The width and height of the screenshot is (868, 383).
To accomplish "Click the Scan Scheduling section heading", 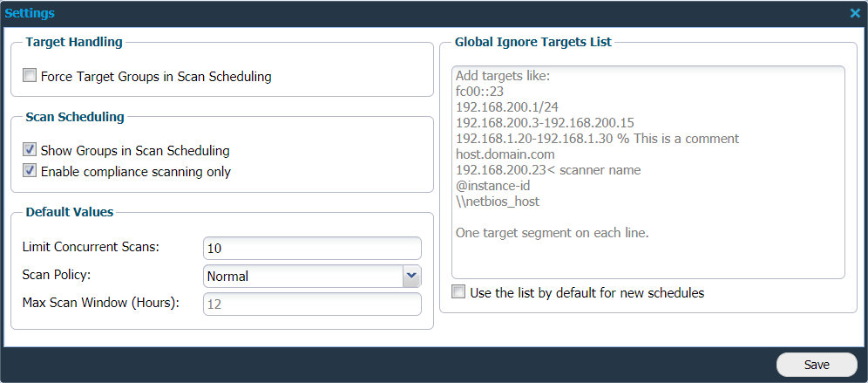I will 75,116.
